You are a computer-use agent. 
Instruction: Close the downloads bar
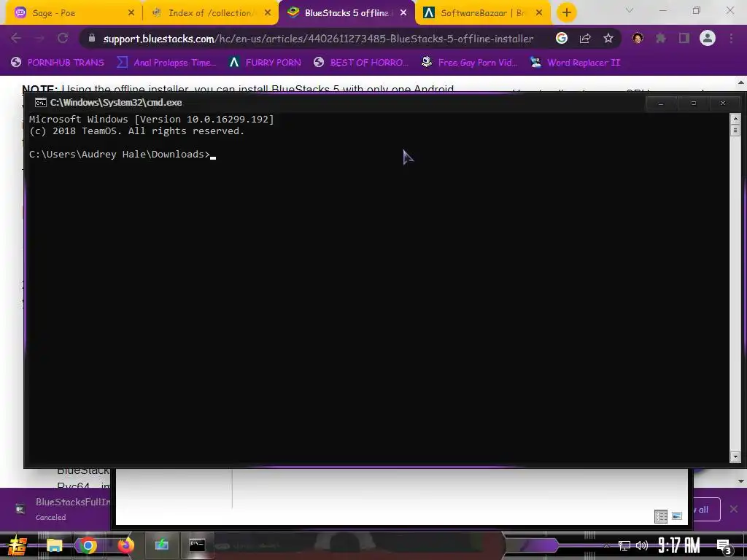(x=734, y=509)
